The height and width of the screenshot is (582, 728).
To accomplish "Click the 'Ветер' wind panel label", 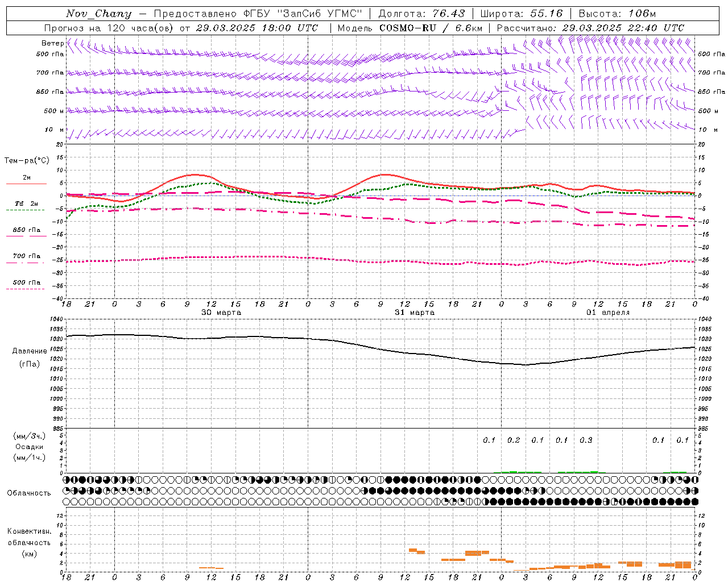I will pyautogui.click(x=53, y=43).
